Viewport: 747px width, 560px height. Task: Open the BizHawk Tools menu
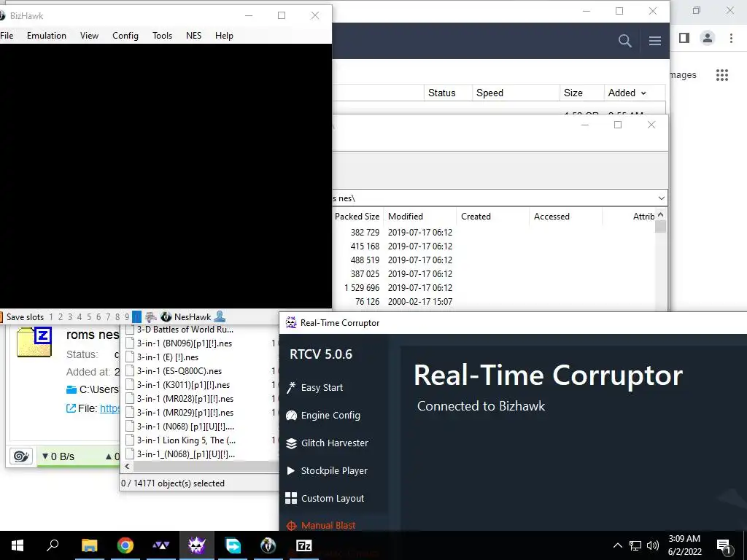[163, 36]
